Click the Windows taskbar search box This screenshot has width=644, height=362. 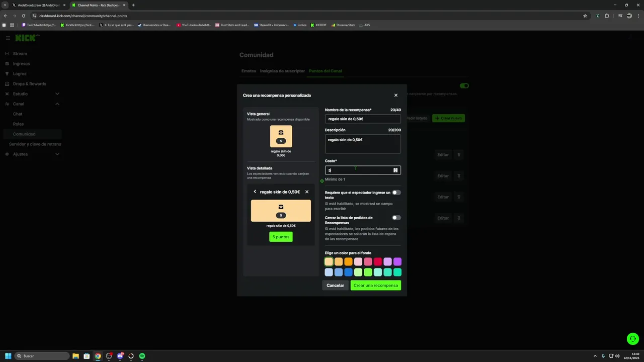(42, 356)
